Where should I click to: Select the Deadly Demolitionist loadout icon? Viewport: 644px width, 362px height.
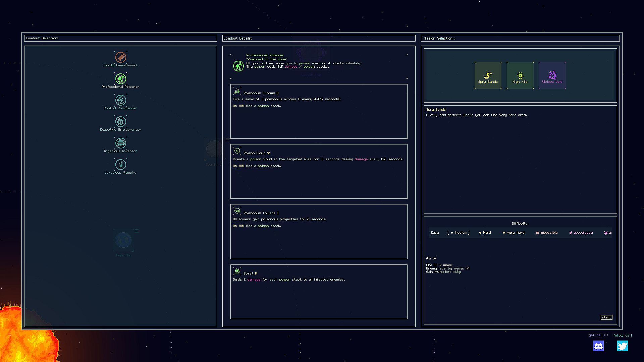tap(121, 57)
